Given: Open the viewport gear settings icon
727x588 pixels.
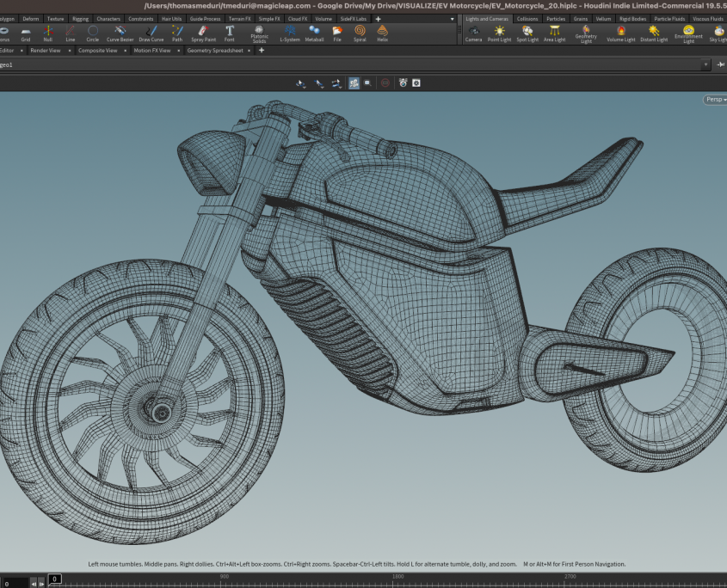Looking at the screenshot, I should tap(416, 83).
